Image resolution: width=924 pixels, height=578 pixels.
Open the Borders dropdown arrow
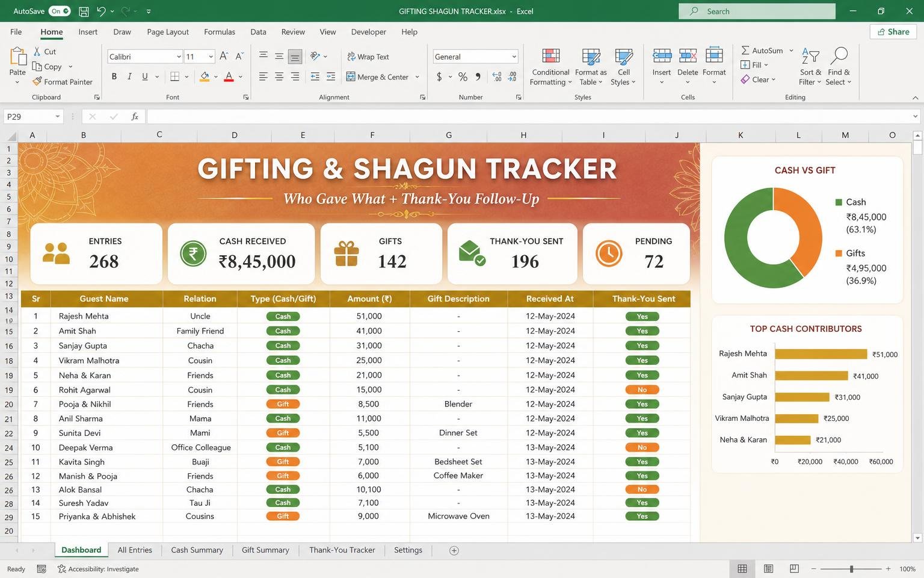[186, 76]
